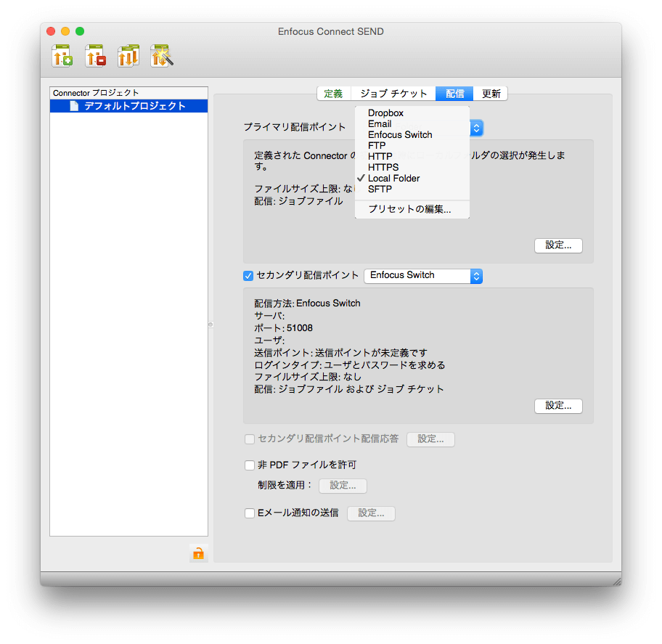Click the remove Connector project toolbar icon
The width and height of the screenshot is (662, 644).
(x=95, y=56)
